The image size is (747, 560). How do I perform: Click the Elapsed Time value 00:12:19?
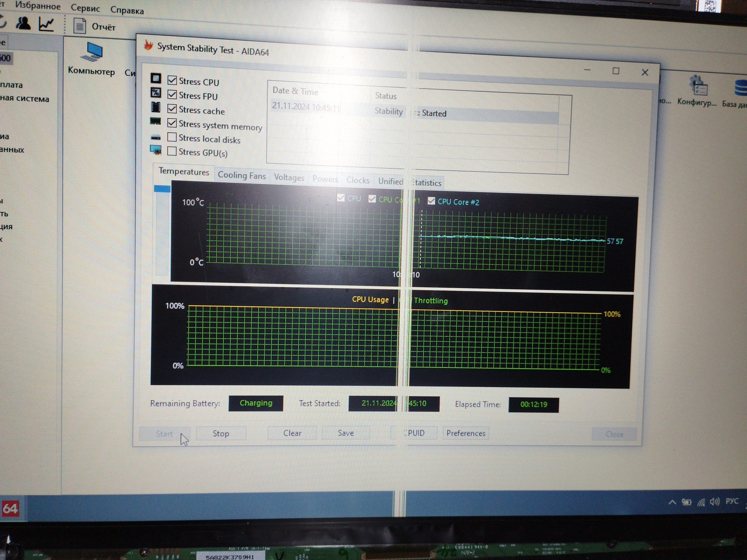click(x=534, y=404)
